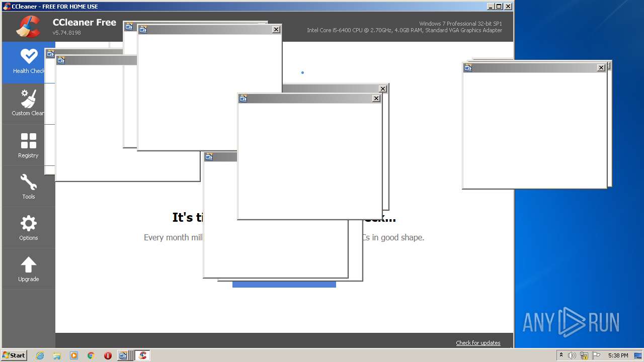Minimize the CCleaner window

coord(491,7)
